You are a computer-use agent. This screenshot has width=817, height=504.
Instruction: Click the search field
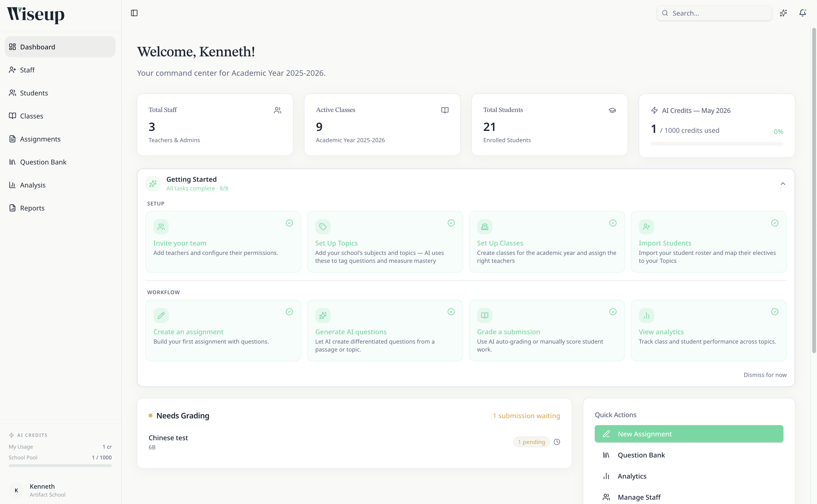pos(714,13)
